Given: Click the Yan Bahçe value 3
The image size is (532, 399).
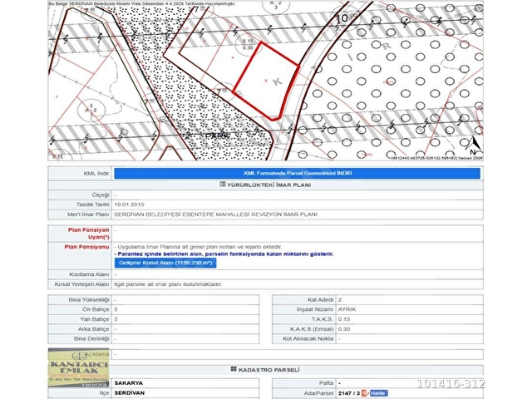Looking at the screenshot, I should coord(116,319).
